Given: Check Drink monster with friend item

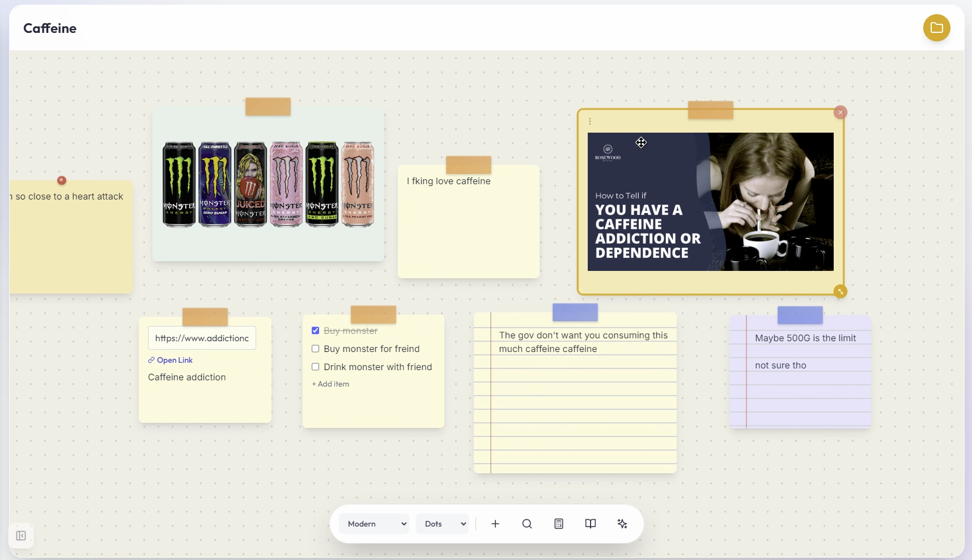Looking at the screenshot, I should tap(315, 367).
